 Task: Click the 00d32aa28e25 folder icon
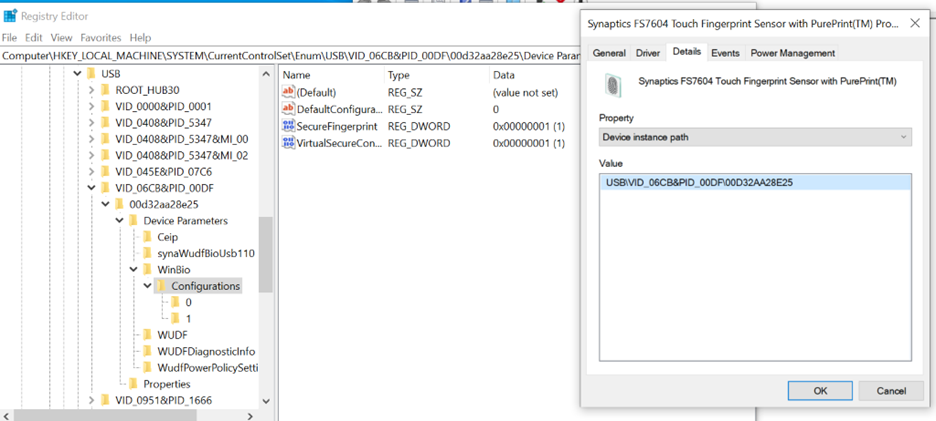[119, 204]
